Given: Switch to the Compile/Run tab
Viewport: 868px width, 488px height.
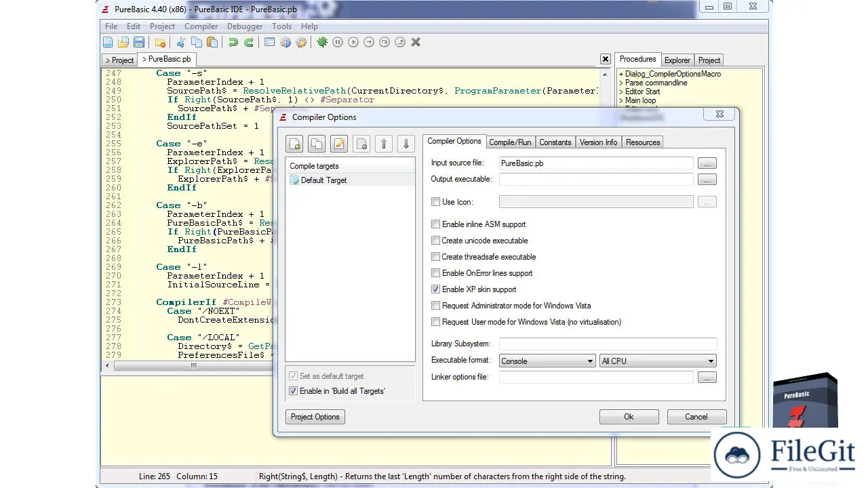Looking at the screenshot, I should tap(510, 142).
